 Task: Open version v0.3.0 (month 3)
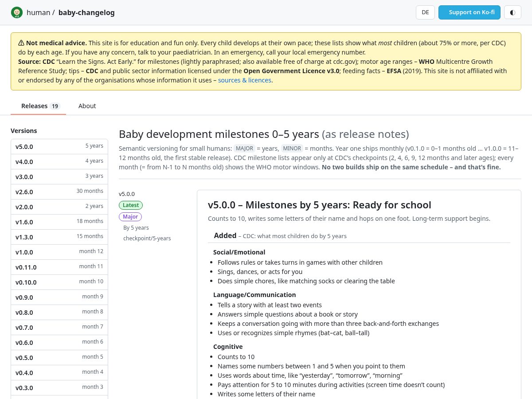tap(59, 387)
